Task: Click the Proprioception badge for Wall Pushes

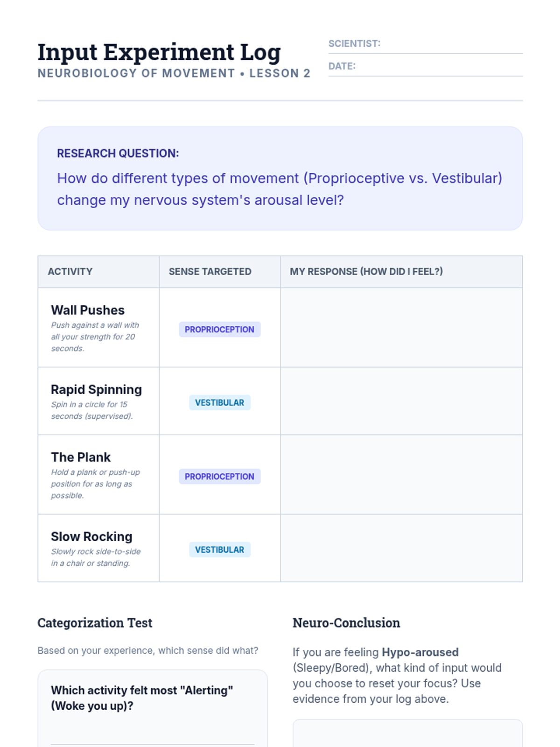Action: coord(219,330)
